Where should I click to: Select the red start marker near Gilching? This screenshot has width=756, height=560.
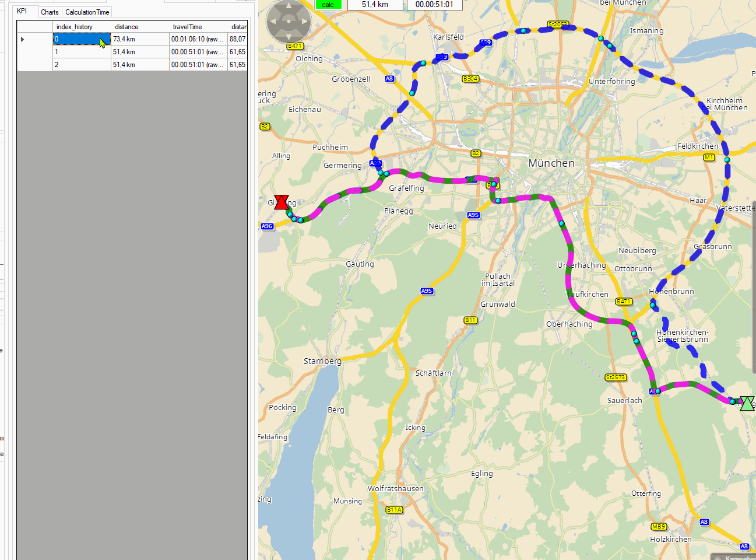click(282, 202)
